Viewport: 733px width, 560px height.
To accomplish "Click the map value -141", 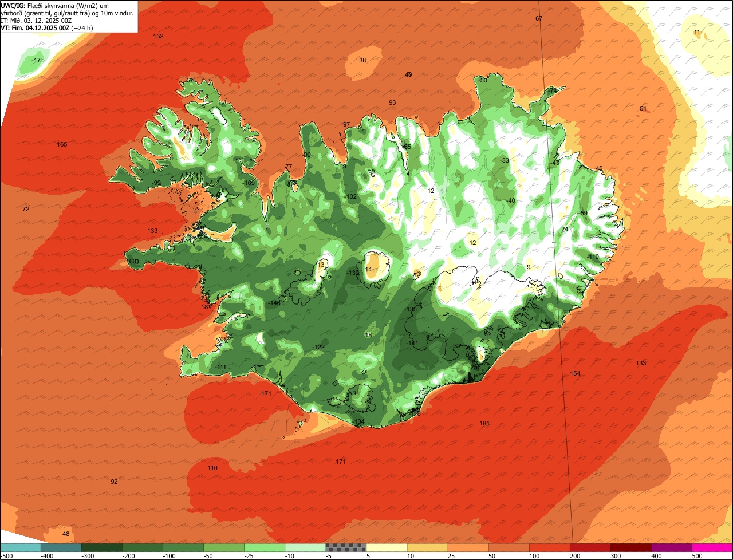I will tap(413, 343).
